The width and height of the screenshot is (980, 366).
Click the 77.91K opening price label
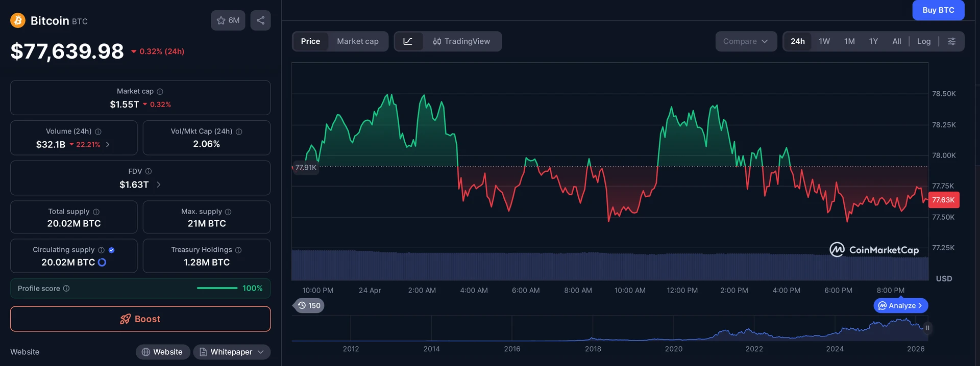tap(306, 168)
